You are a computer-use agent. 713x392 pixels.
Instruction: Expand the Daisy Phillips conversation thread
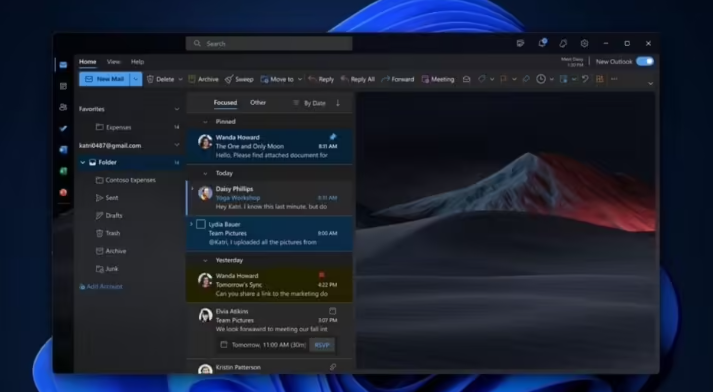(x=192, y=189)
